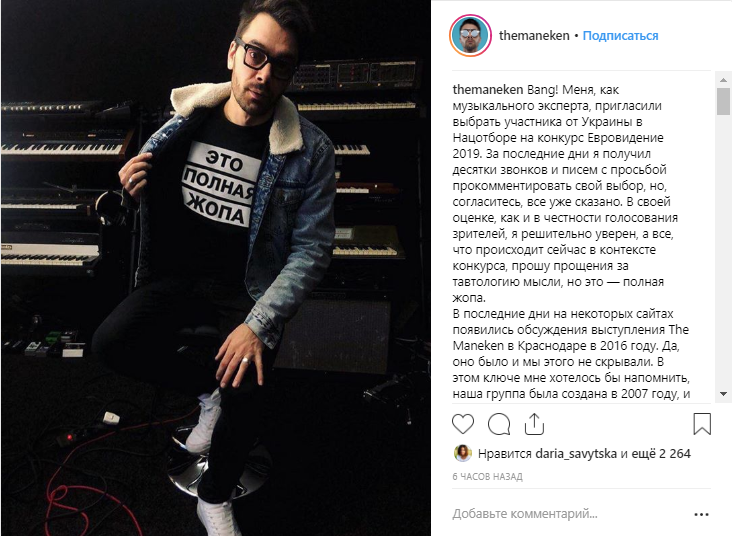Open themaneken profile picture avatar
Screen dimensions: 732x536
[470, 35]
